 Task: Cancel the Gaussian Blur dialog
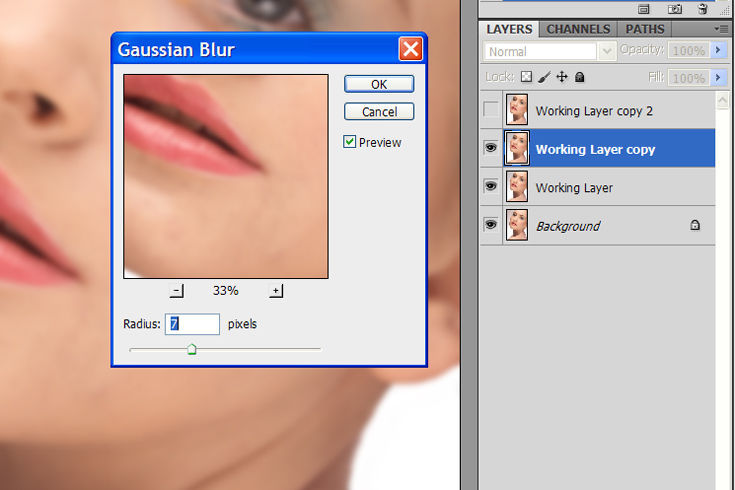click(x=379, y=112)
